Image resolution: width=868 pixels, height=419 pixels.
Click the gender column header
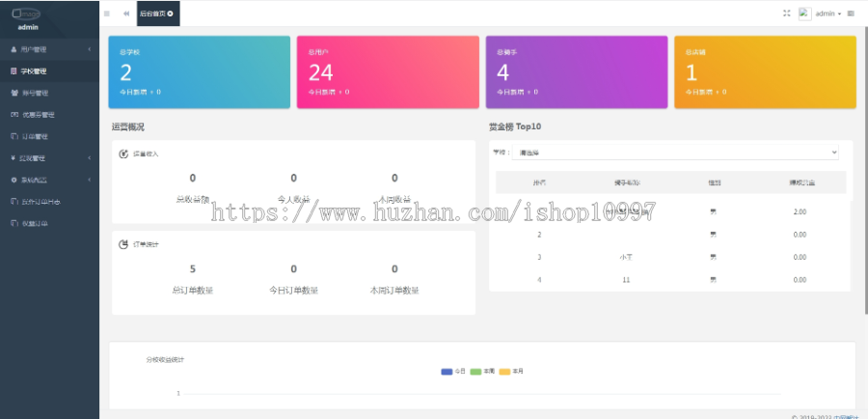[714, 182]
